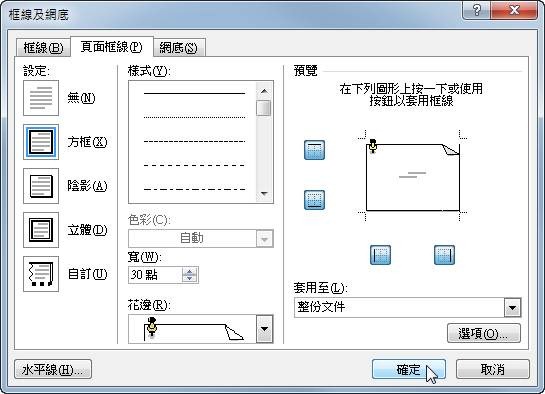Viewport: 545px width, 394px height.
Task: Open the 水平線(H)... horizontal line button
Action: [53, 369]
